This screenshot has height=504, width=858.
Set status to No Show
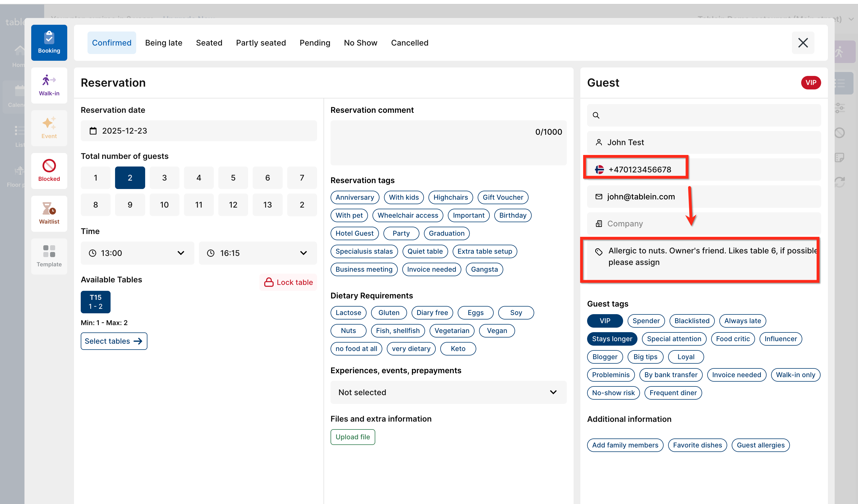(x=360, y=43)
